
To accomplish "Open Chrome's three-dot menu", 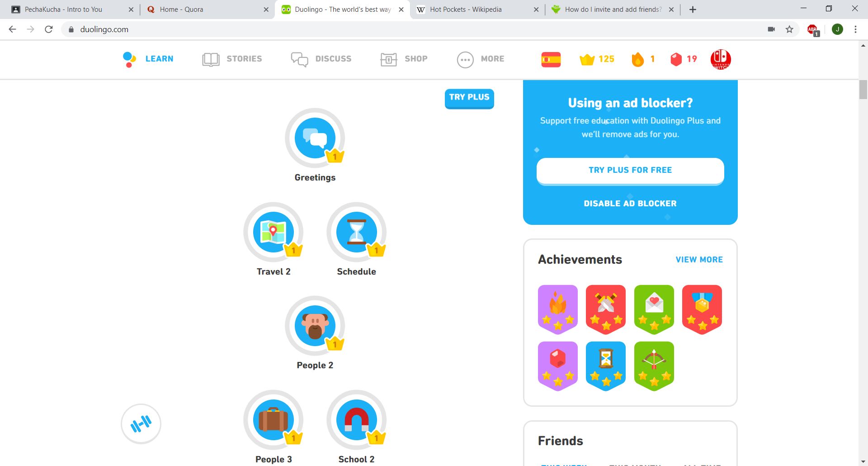I will coord(855,29).
